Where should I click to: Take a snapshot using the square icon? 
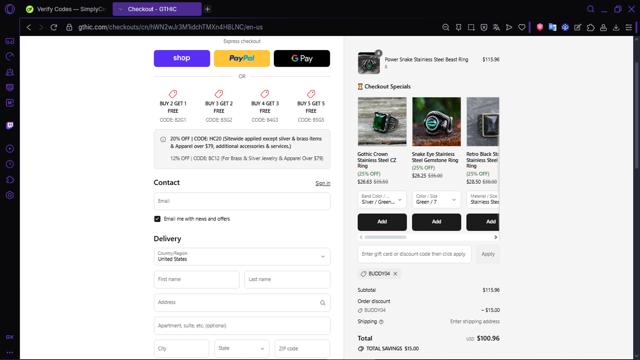click(x=471, y=27)
